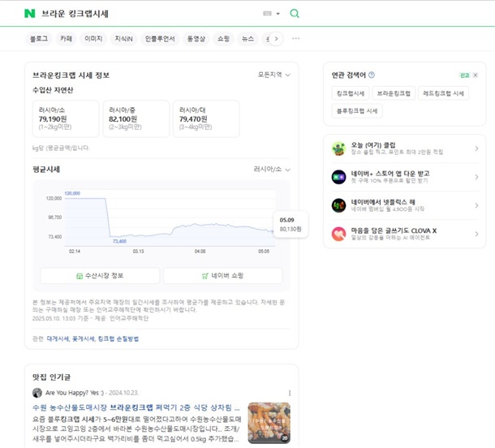Image resolution: width=495 pixels, height=448 pixels.
Task: Switch to the 지식iN tab
Action: [x=123, y=39]
